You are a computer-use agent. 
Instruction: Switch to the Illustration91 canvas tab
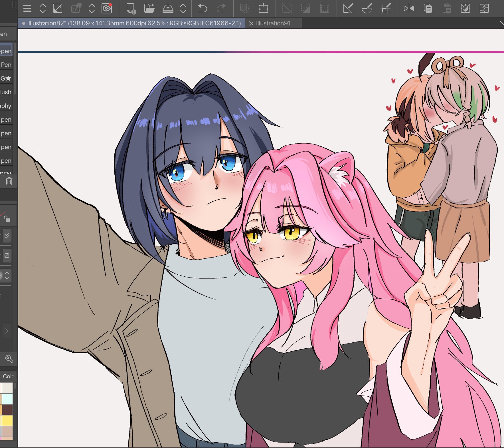(273, 23)
